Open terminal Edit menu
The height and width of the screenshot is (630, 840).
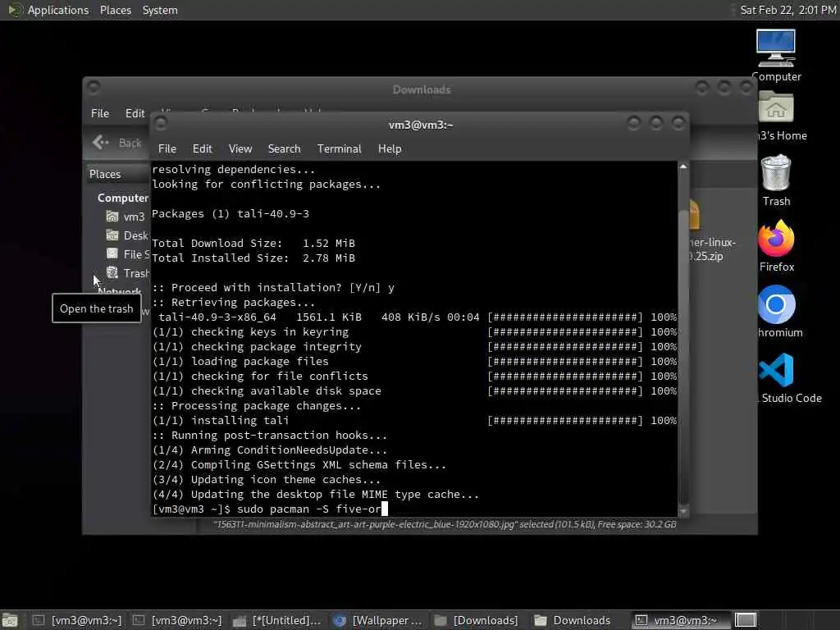pos(202,149)
